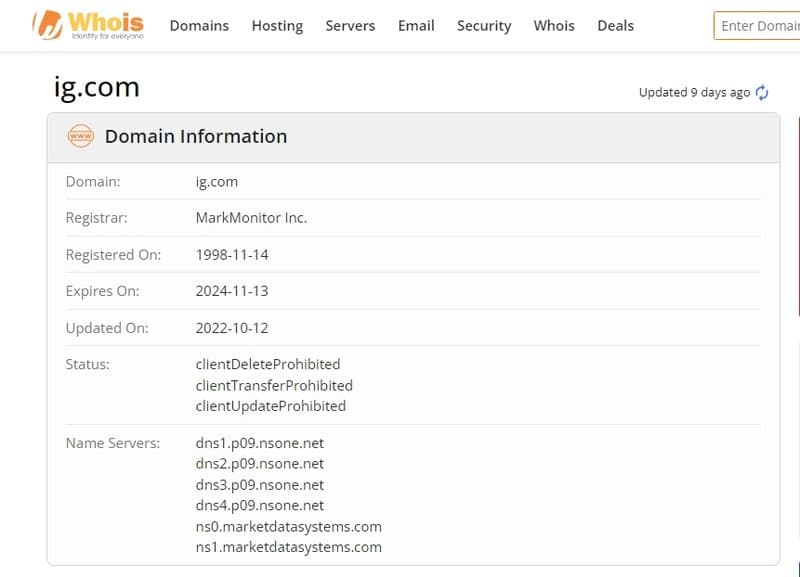This screenshot has height=577, width=800.
Task: Select name server dns3.p09.nsone.net
Action: [260, 485]
